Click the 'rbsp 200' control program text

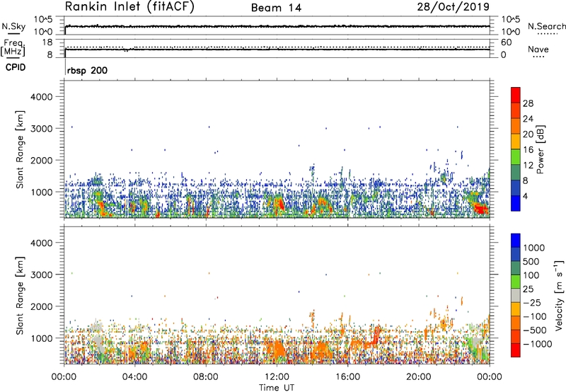pos(87,70)
